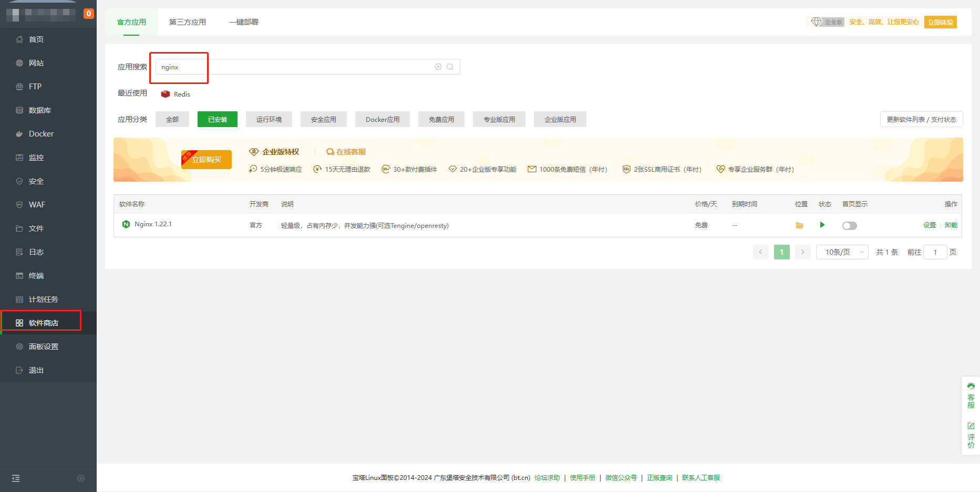Collapse the sidebar menu icon
This screenshot has height=492, width=980.
click(16, 478)
